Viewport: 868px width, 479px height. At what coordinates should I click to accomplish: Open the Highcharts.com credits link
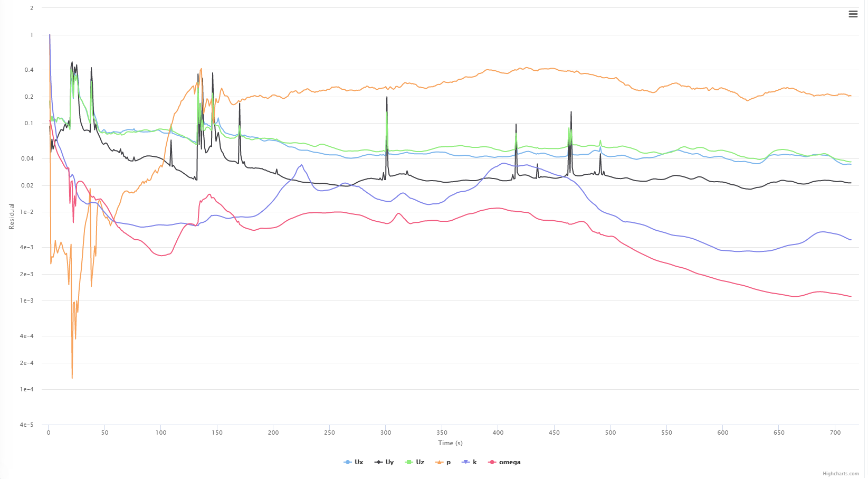(841, 474)
